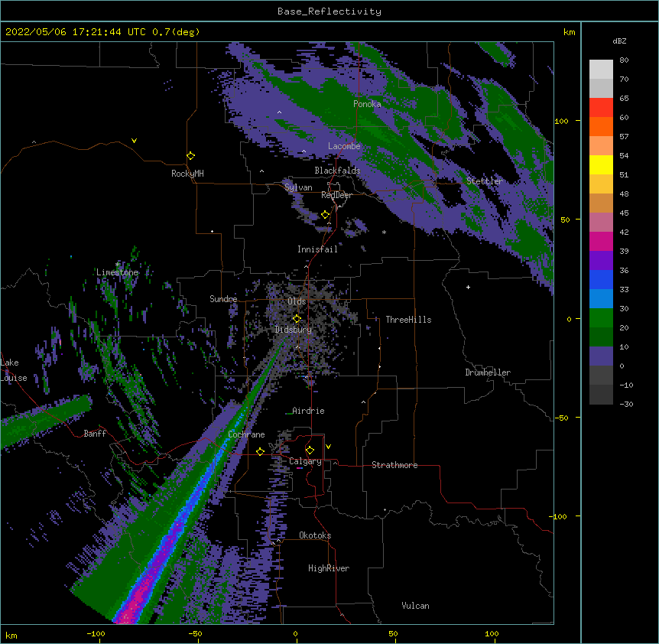Screen dimensions: 659x644
Task: Click the white asterisk marker east of Innisfail
Action: 384,232
